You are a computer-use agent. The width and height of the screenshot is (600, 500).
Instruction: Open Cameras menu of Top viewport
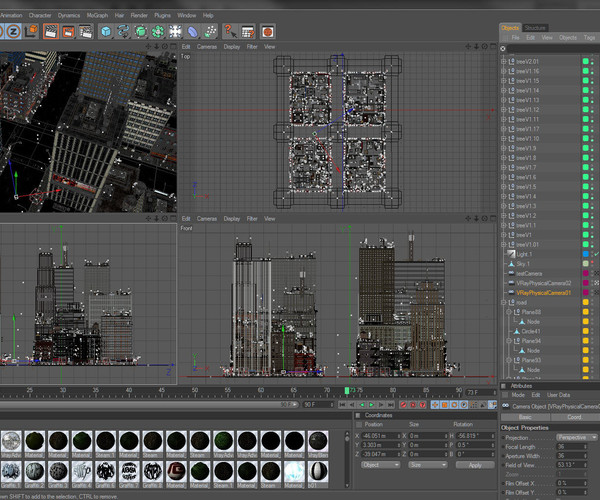[x=207, y=47]
